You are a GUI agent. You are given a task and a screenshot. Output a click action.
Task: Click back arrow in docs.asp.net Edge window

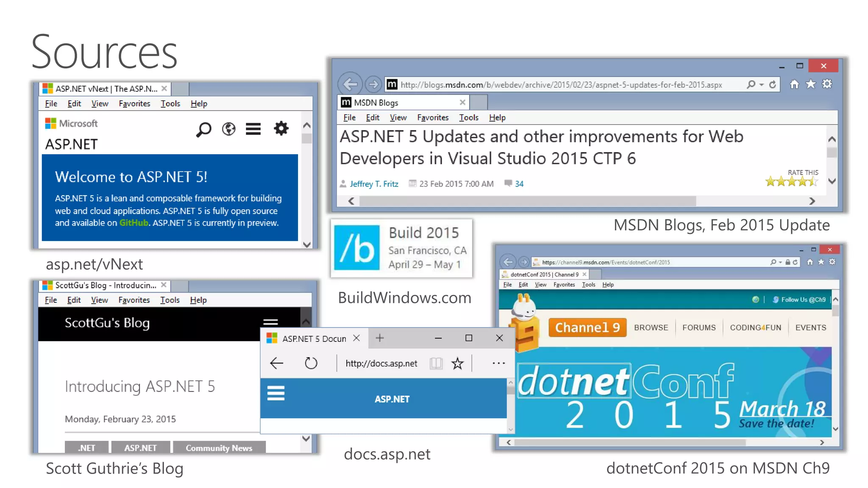pos(276,363)
